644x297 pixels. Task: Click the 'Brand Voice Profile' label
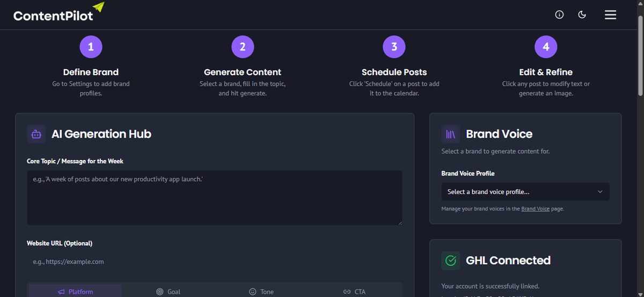point(468,173)
